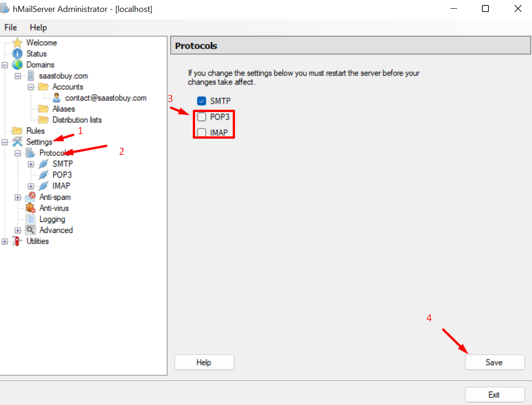This screenshot has width=532, height=405.
Task: Open the Help menu
Action: coord(38,28)
